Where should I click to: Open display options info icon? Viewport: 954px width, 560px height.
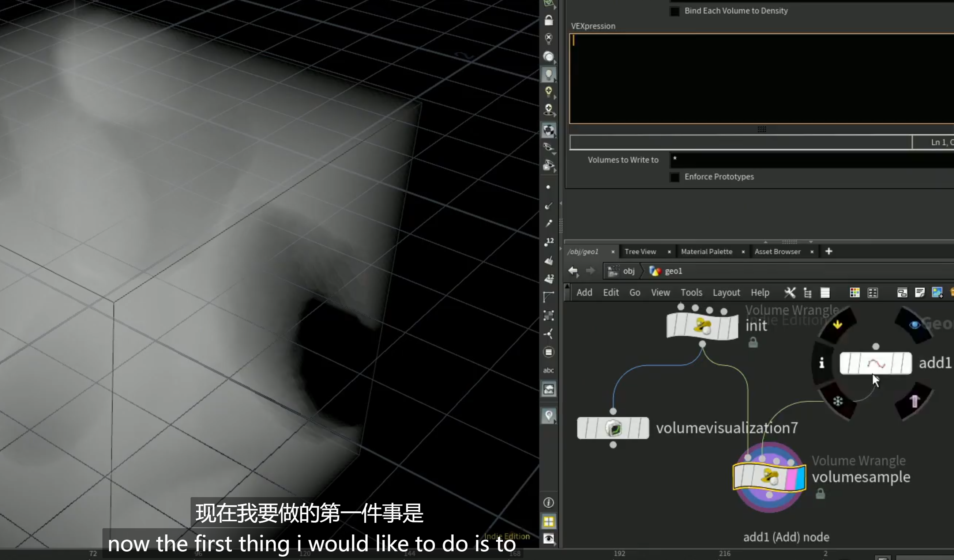[549, 503]
